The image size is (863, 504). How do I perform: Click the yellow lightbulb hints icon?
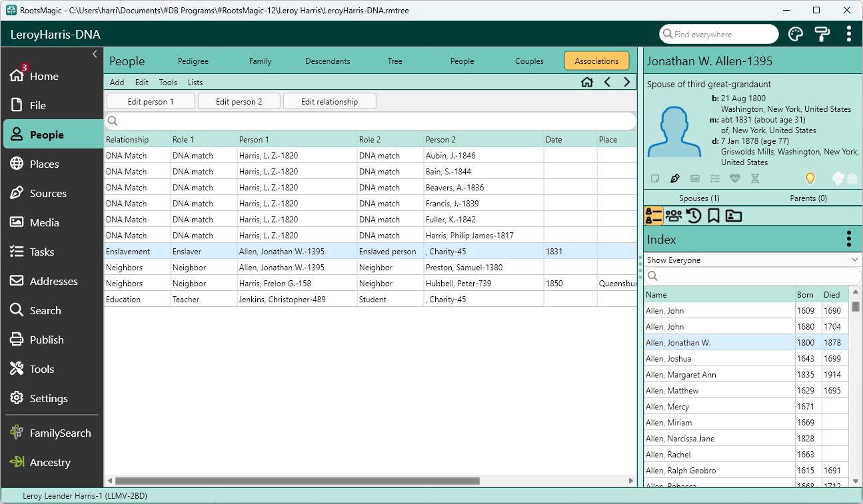click(x=810, y=178)
